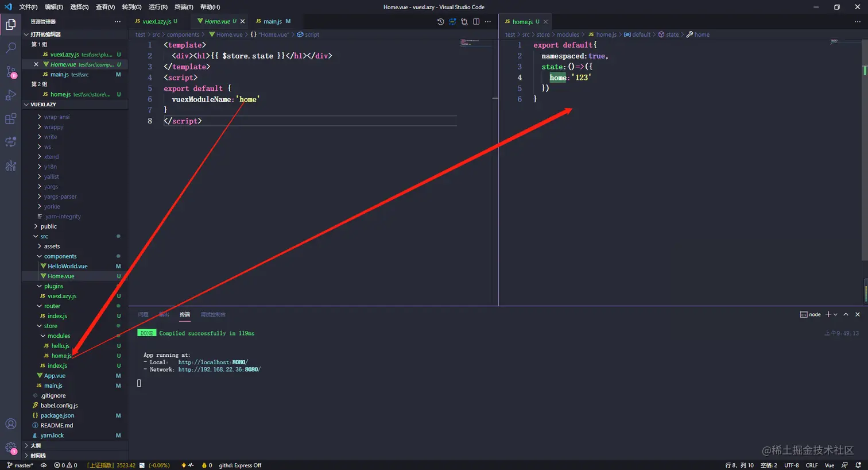Screen dimensions: 868x470
Task: Click the compare changes icon beside the split editor button
Action: tap(464, 22)
